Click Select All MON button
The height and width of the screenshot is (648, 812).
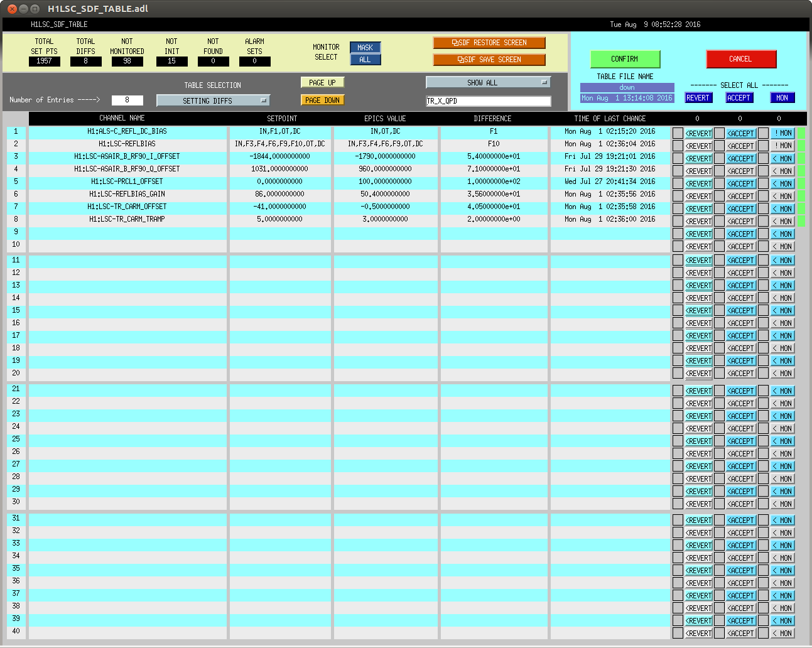click(x=782, y=98)
